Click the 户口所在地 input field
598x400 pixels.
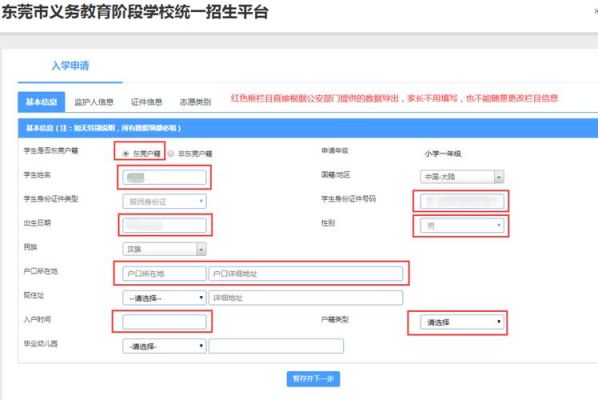coord(164,273)
